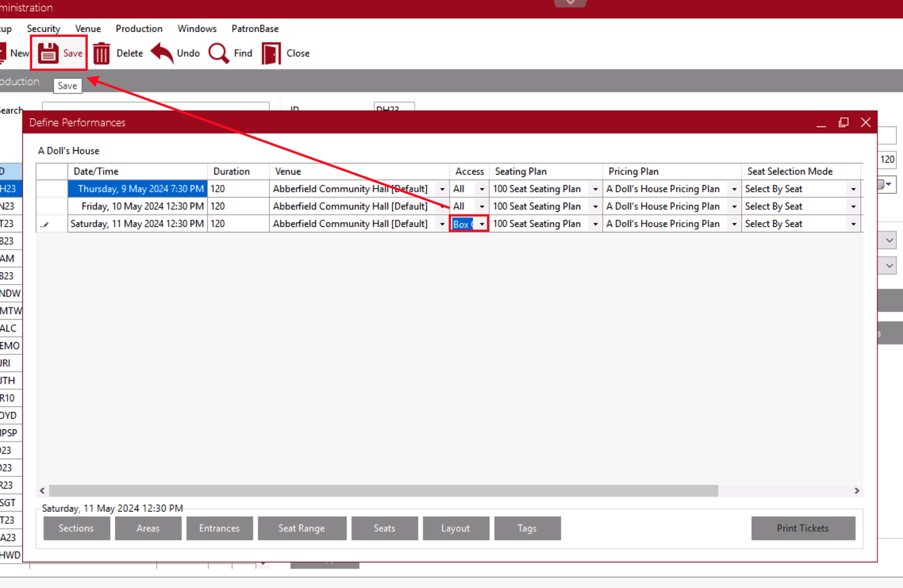The height and width of the screenshot is (588, 903).
Task: Open Access dropdown for Saturday performance
Action: pos(482,224)
